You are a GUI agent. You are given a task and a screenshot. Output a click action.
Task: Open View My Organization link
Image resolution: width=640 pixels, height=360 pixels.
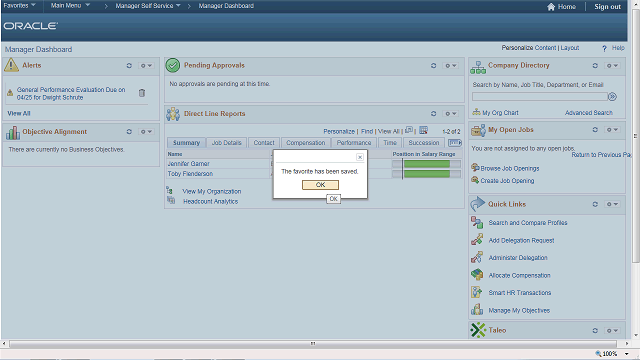[211, 191]
